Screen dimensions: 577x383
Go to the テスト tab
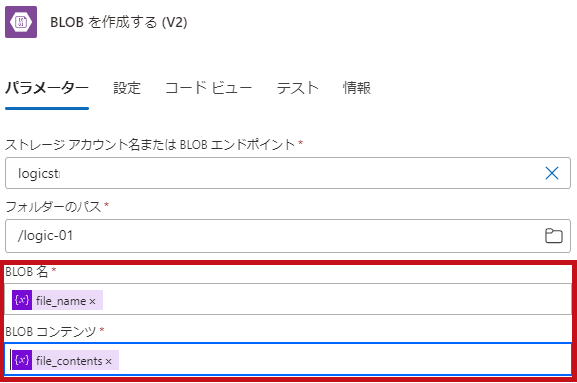pos(297,88)
